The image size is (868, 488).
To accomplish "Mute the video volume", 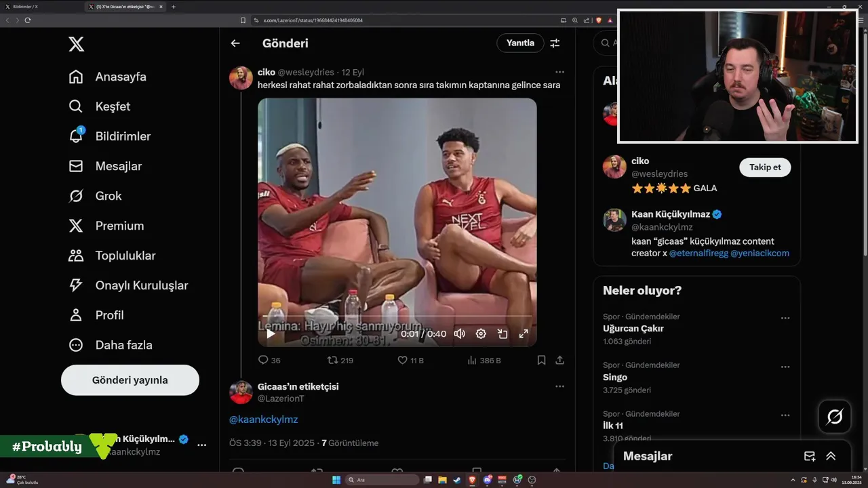I will [460, 333].
